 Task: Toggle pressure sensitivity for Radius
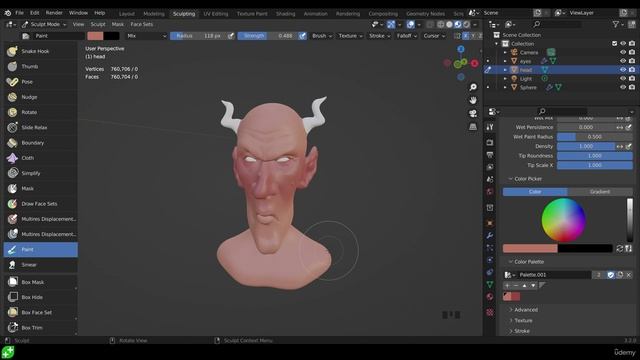(231, 36)
